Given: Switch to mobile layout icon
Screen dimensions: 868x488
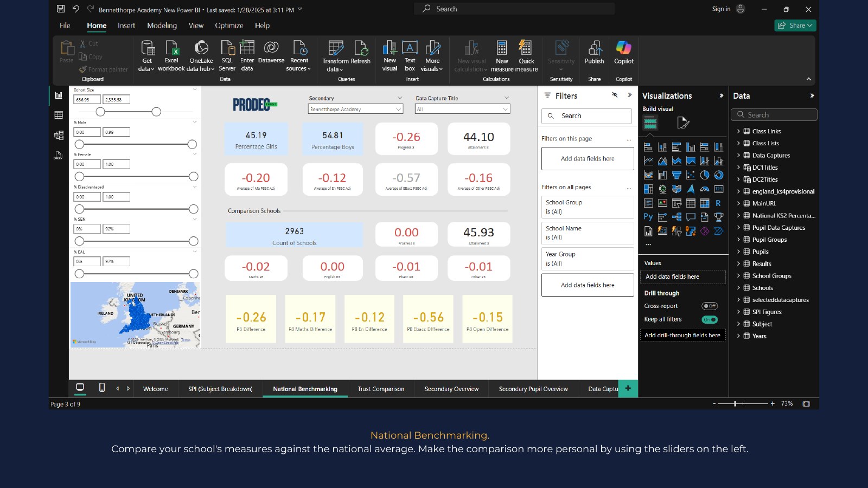Looking at the screenshot, I should pyautogui.click(x=102, y=388).
